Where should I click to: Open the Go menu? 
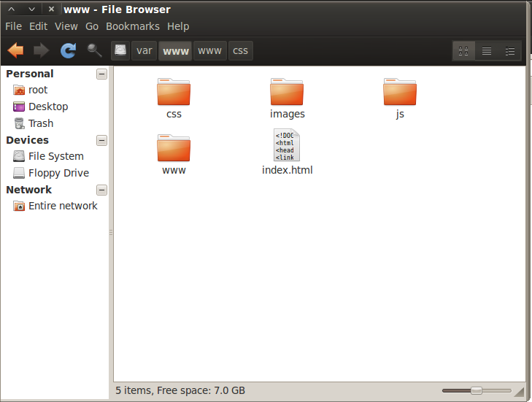[92, 26]
